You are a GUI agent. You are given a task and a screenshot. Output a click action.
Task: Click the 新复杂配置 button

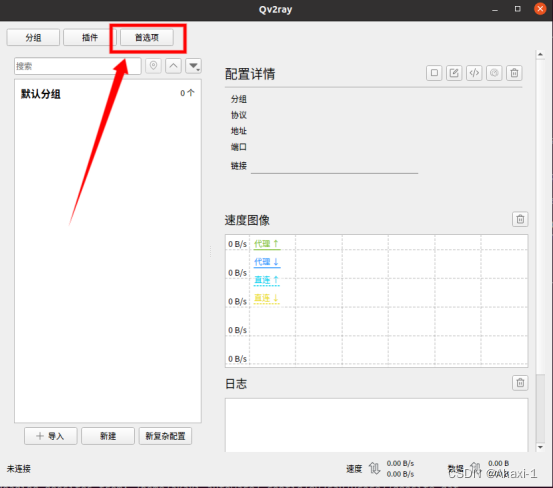(165, 436)
